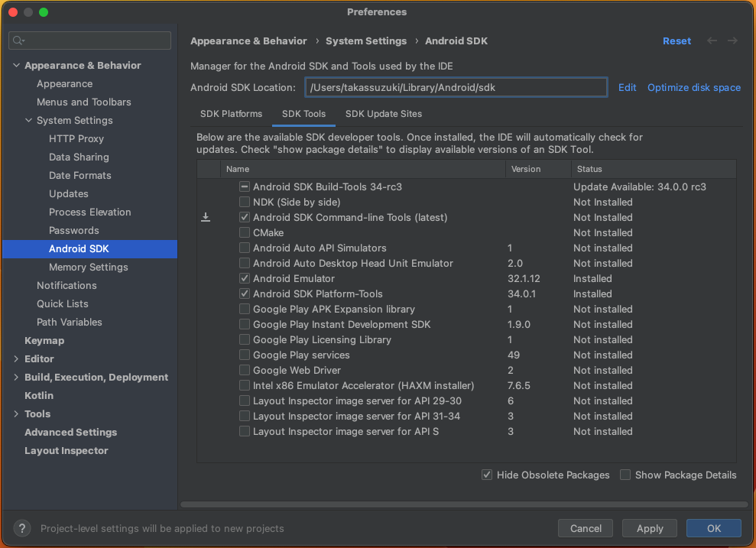Image resolution: width=756 pixels, height=548 pixels.
Task: Enable Show Package Details checkbox
Action: pyautogui.click(x=625, y=475)
